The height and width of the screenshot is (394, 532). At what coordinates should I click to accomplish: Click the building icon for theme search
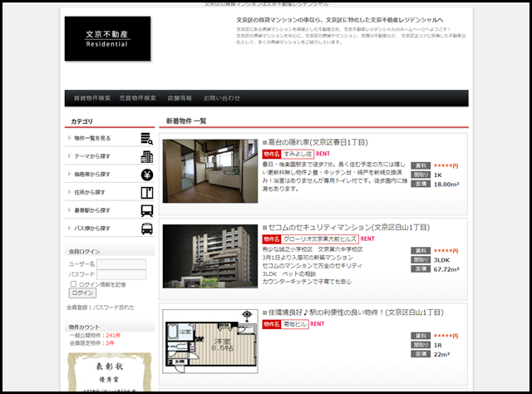pyautogui.click(x=146, y=156)
